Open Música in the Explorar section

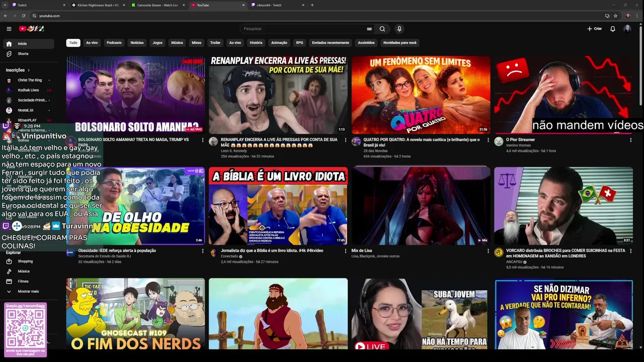pyautogui.click(x=28, y=271)
